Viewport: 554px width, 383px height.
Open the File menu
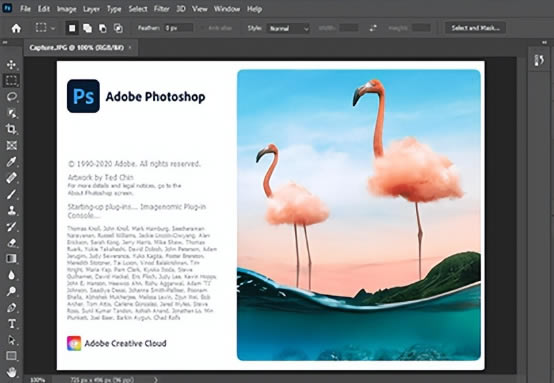coord(25,9)
